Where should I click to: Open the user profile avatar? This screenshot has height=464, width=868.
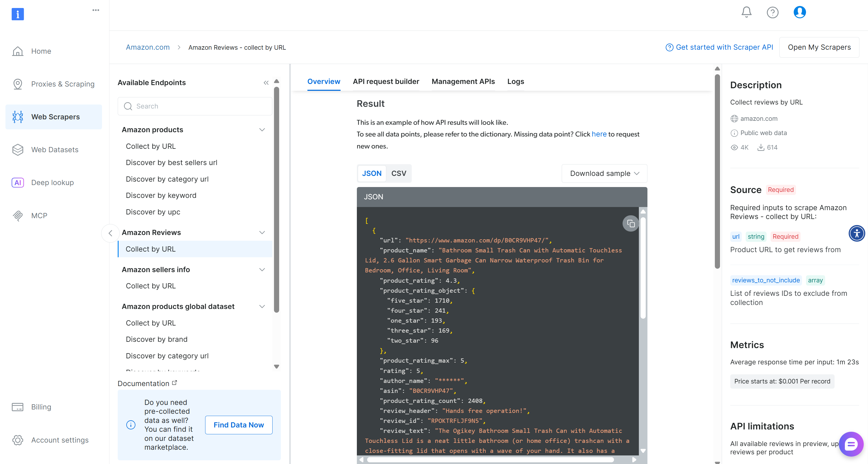pyautogui.click(x=799, y=12)
